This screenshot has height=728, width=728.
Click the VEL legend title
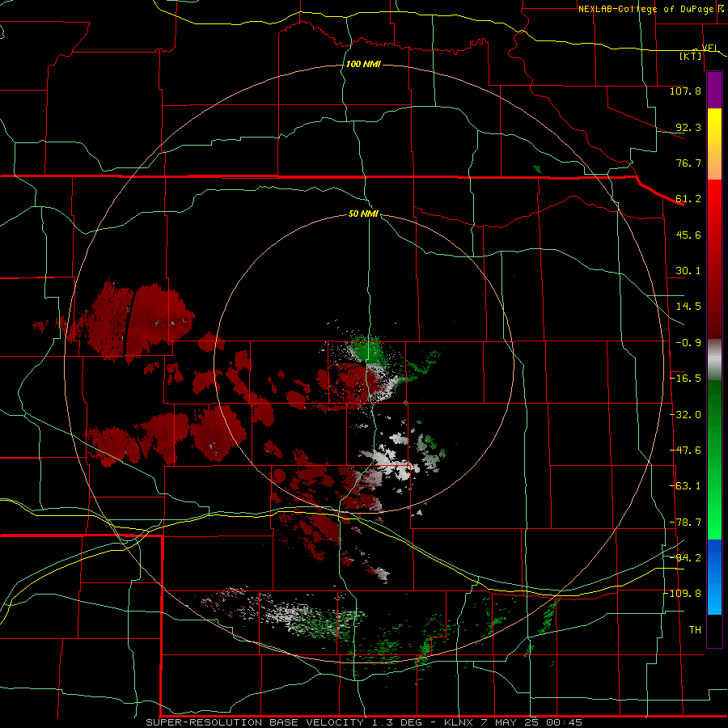[x=710, y=48]
